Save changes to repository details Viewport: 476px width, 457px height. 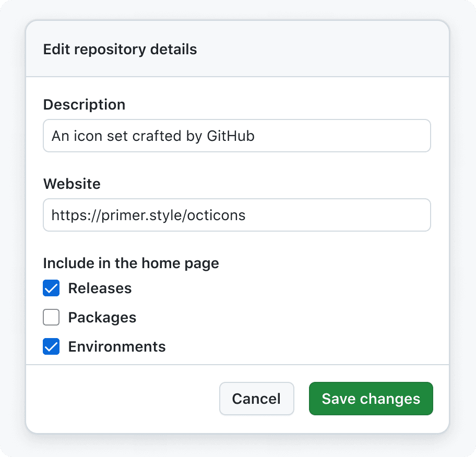tap(371, 399)
